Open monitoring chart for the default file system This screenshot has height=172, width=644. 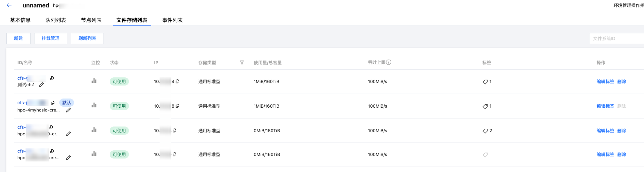coord(94,105)
